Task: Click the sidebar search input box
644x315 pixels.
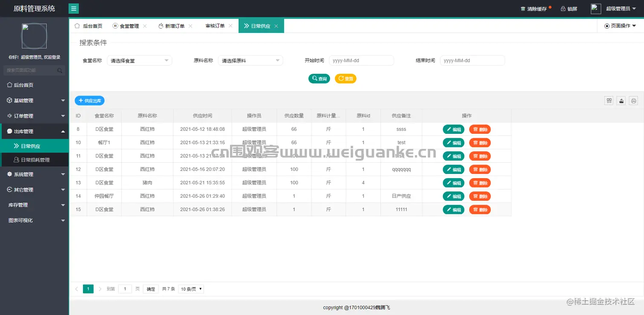Action: coord(34,70)
